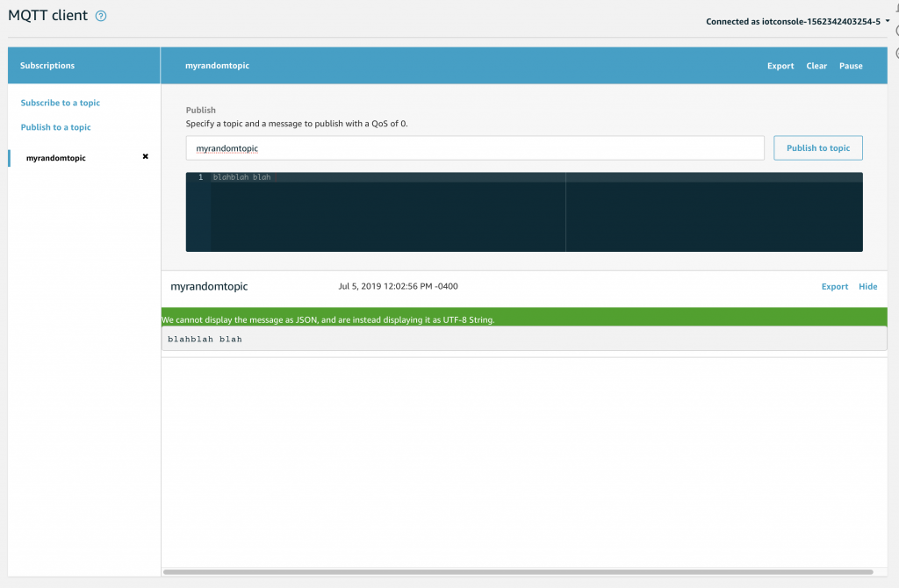Click Subscribe to a topic link

61,103
